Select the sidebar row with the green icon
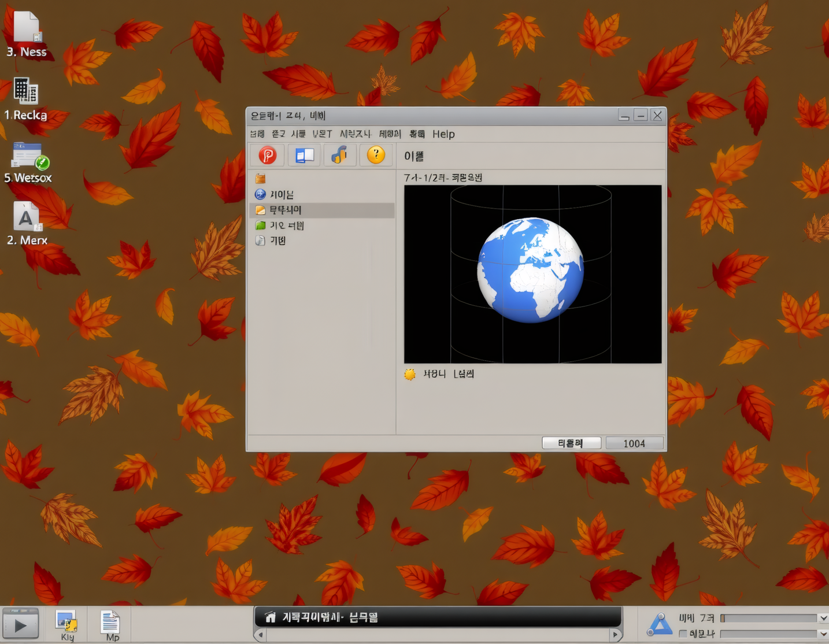The width and height of the screenshot is (829, 644). 322,225
